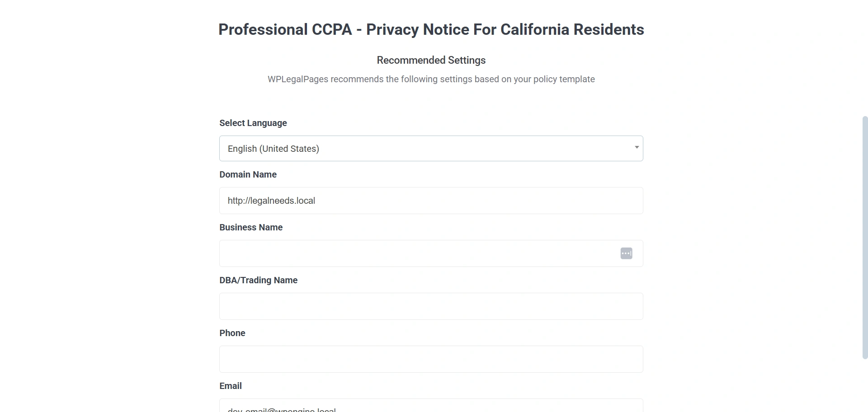868x412 pixels.
Task: Open the Select Language dropdown
Action: [x=431, y=149]
